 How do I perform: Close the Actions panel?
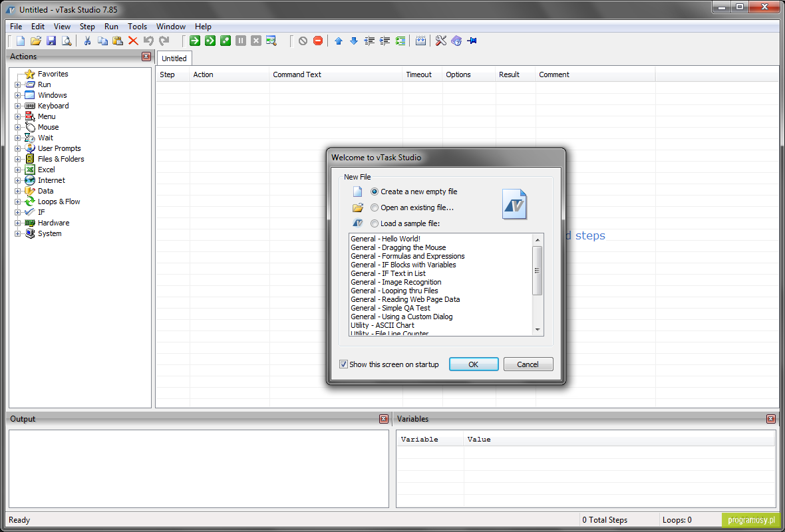(x=146, y=57)
